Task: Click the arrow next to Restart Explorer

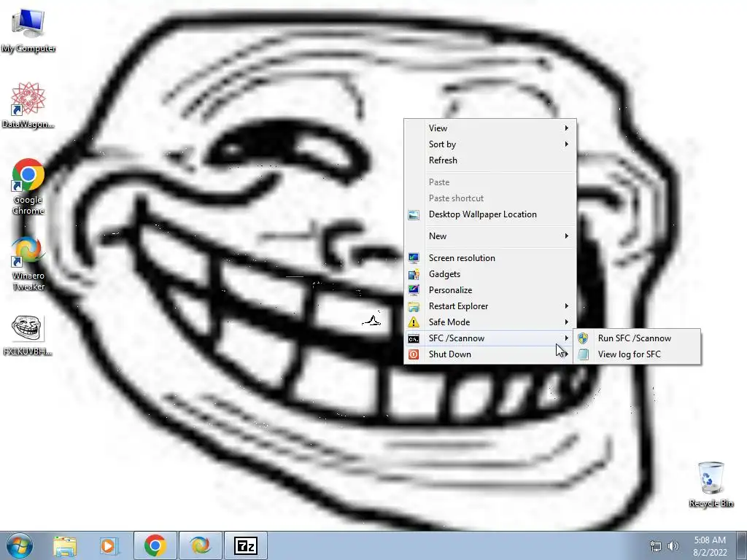Action: (x=566, y=306)
